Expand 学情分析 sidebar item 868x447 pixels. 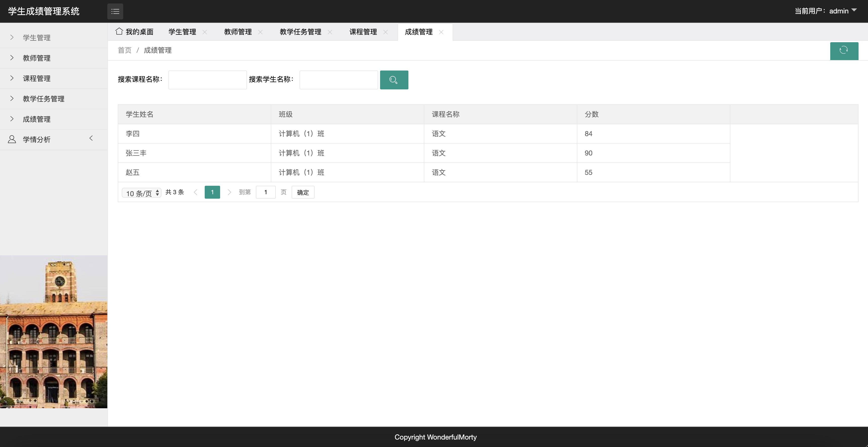36,140
